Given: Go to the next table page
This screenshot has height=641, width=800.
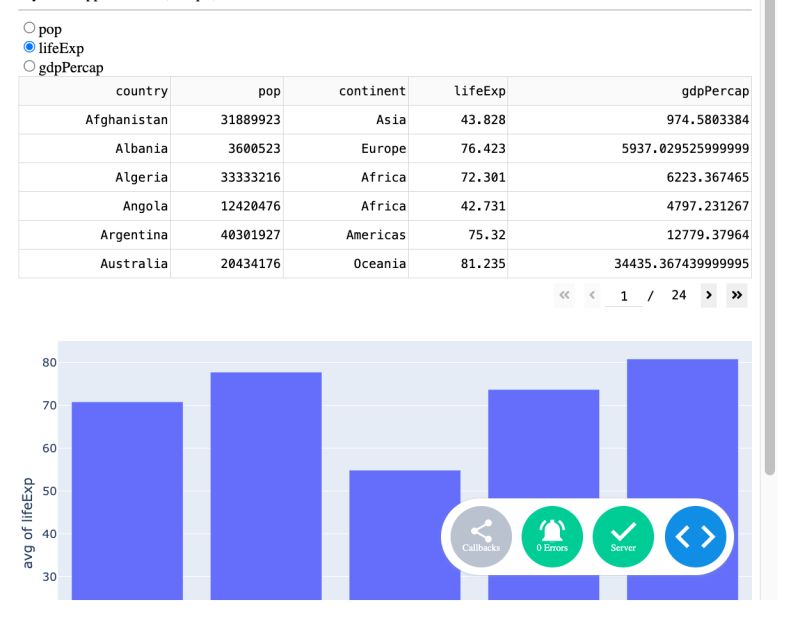Looking at the screenshot, I should click(x=709, y=295).
